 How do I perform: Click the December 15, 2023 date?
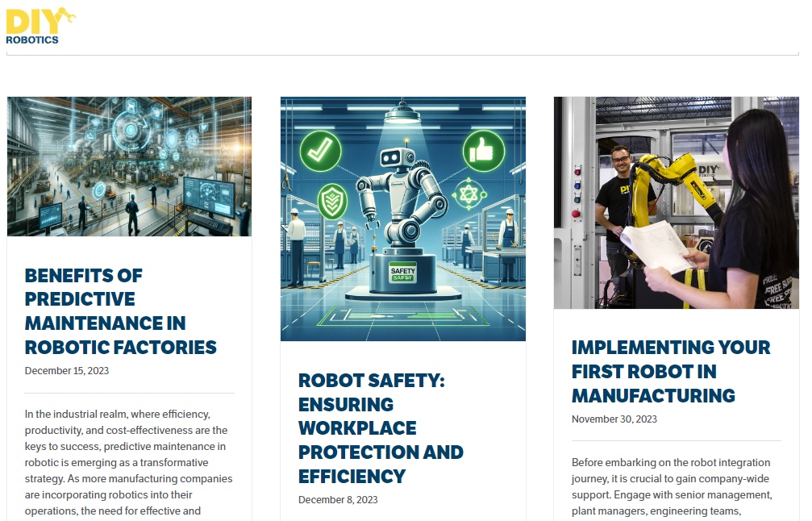coord(67,371)
